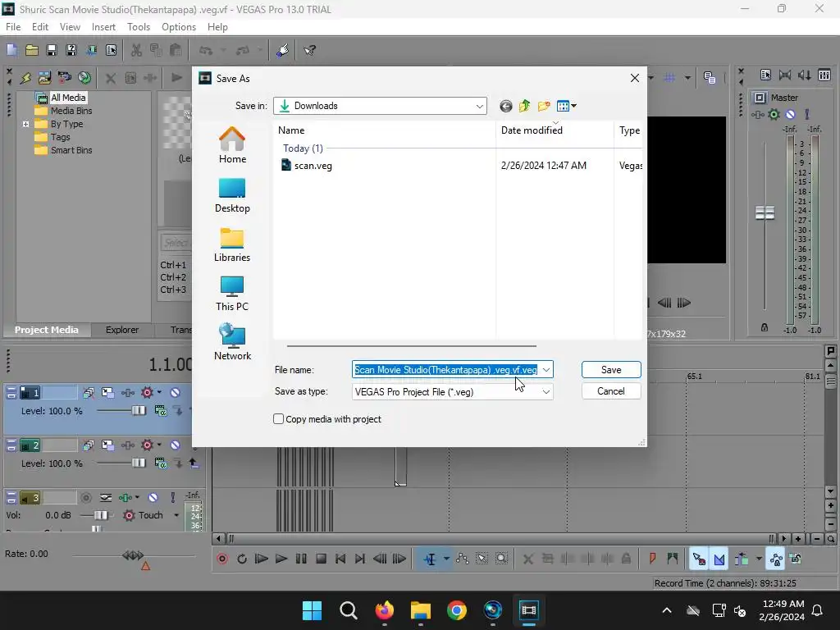Mute video track 1
This screenshot has width=840, height=630.
click(176, 393)
